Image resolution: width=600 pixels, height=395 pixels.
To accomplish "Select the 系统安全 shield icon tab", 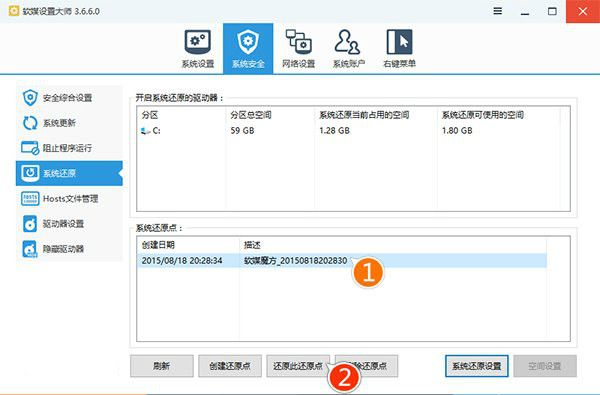I will (248, 42).
